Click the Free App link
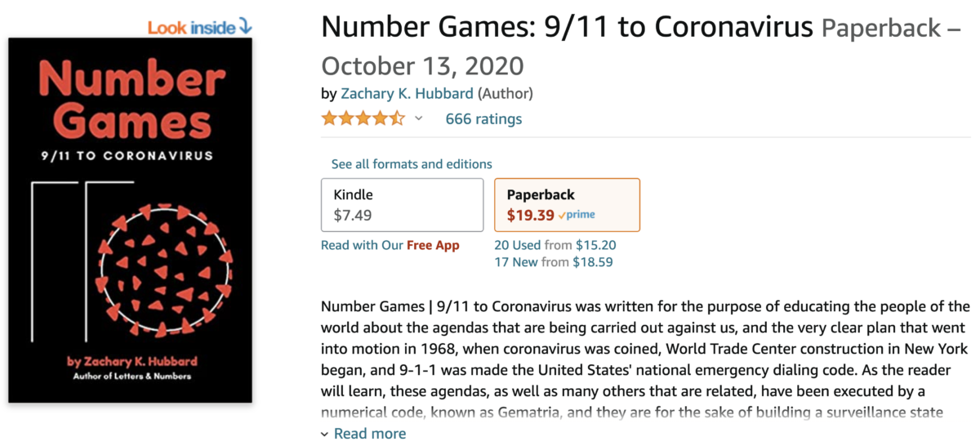 [x=433, y=245]
